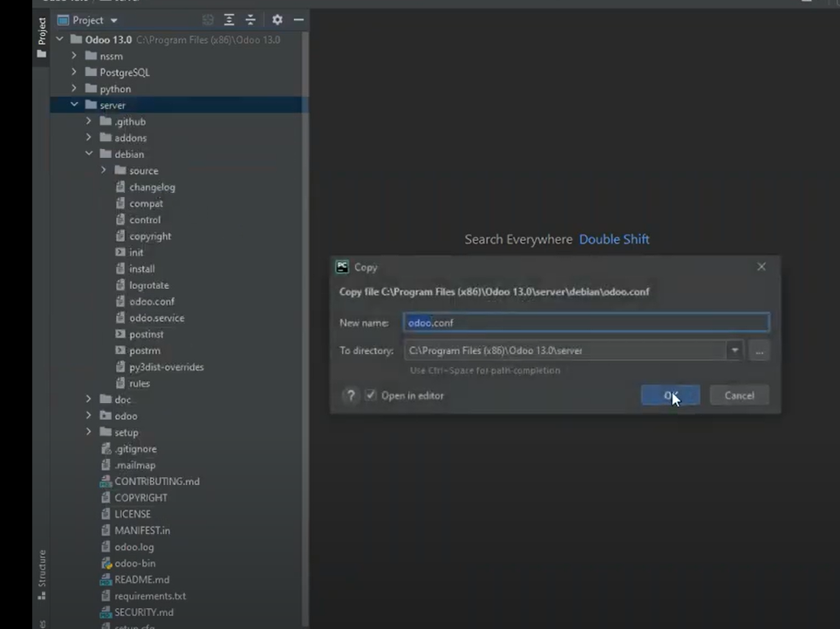Click Collapse All icon in Project toolbar
Image resolution: width=840 pixels, height=629 pixels.
pos(250,20)
